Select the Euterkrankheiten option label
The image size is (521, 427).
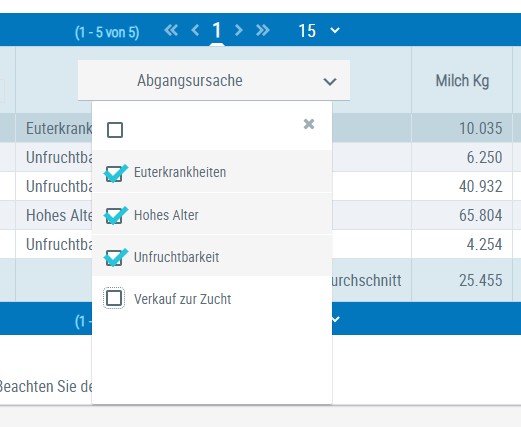180,172
